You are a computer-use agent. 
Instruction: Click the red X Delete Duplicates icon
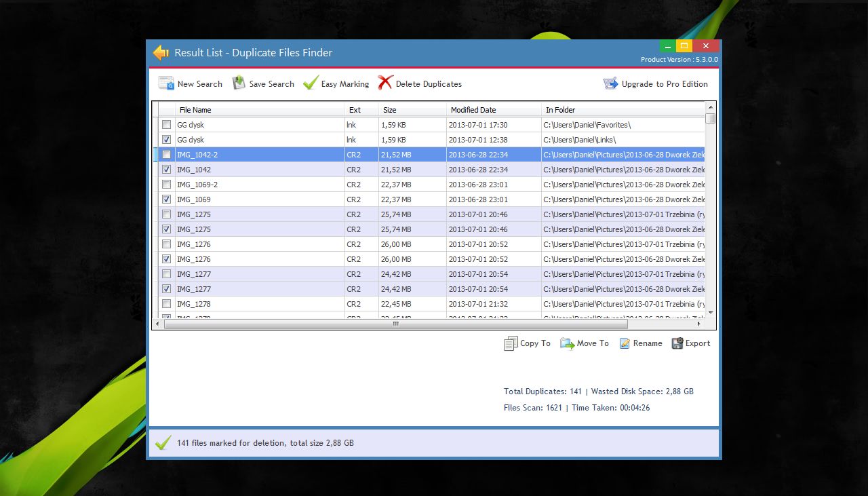click(x=385, y=83)
